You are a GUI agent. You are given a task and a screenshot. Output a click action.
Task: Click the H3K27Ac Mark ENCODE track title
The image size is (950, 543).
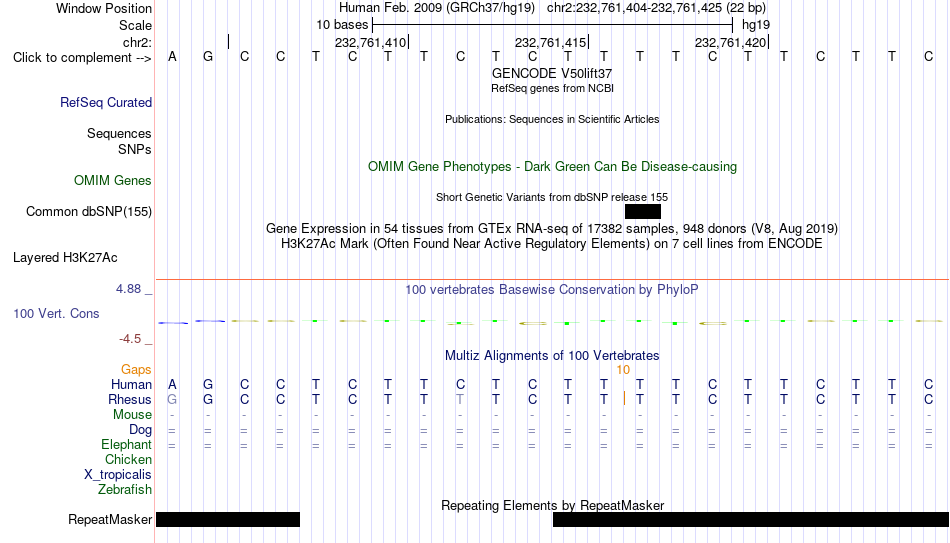tap(552, 244)
